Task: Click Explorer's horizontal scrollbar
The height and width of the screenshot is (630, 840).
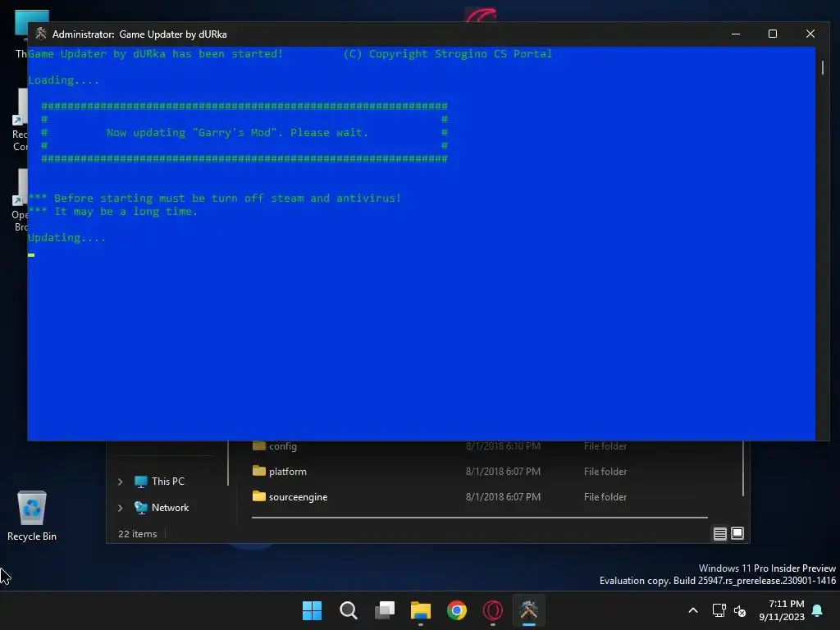Action: [479, 518]
